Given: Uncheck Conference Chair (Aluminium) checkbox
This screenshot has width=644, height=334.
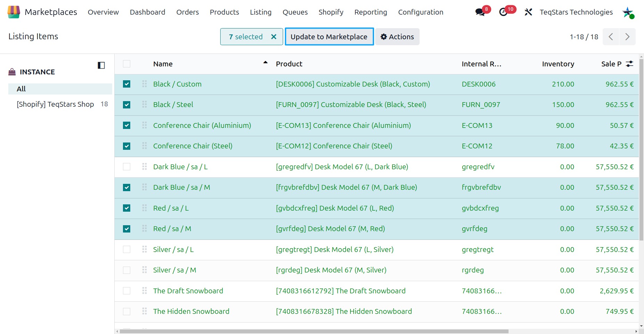Looking at the screenshot, I should click(127, 125).
